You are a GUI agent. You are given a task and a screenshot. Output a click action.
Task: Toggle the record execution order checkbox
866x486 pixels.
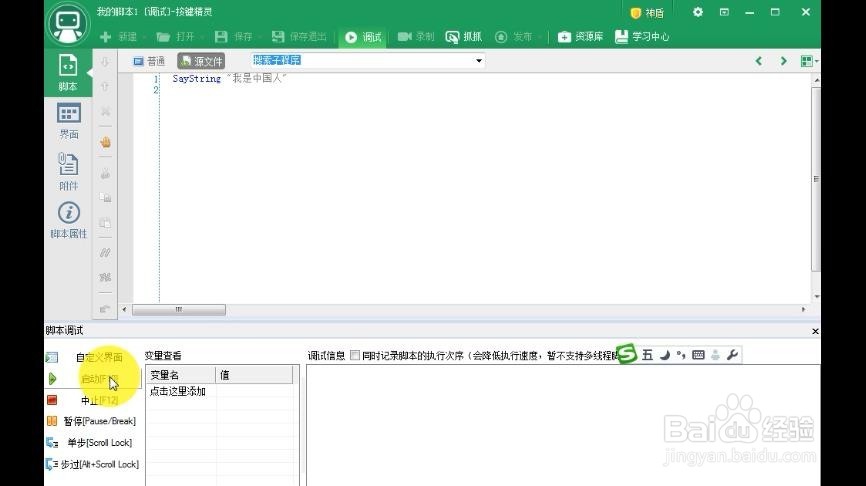tap(355, 355)
